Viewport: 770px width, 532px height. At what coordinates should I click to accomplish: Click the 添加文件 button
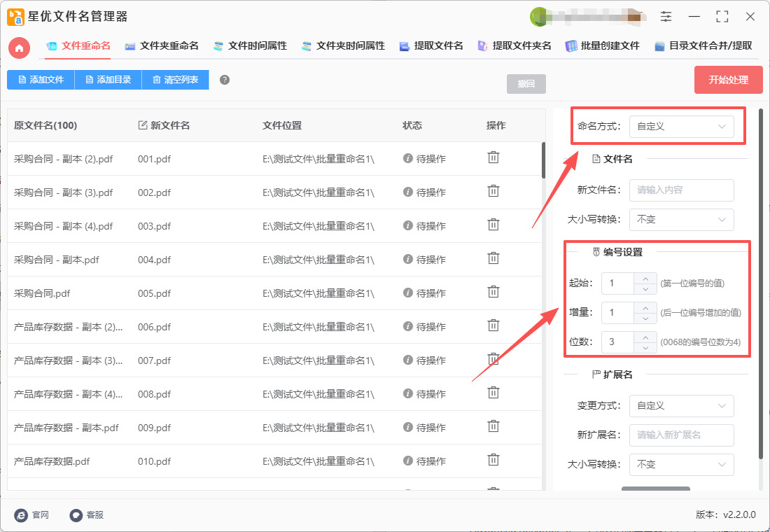coord(41,80)
